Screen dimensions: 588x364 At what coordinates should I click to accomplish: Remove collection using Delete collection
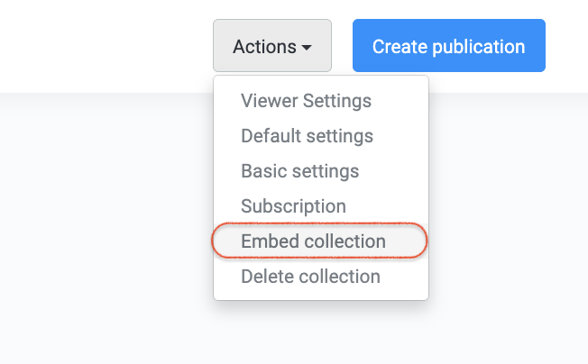pyautogui.click(x=310, y=277)
